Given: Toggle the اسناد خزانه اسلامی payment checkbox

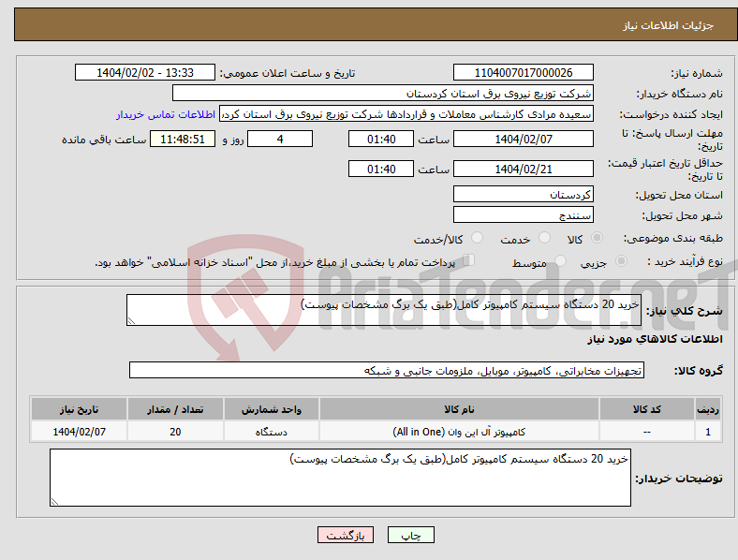Looking at the screenshot, I should click(469, 259).
